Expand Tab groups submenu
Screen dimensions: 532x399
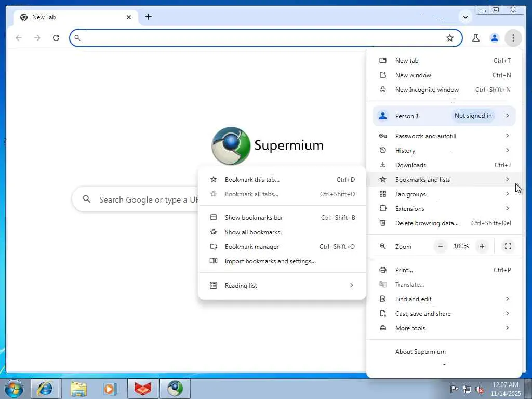tap(444, 194)
